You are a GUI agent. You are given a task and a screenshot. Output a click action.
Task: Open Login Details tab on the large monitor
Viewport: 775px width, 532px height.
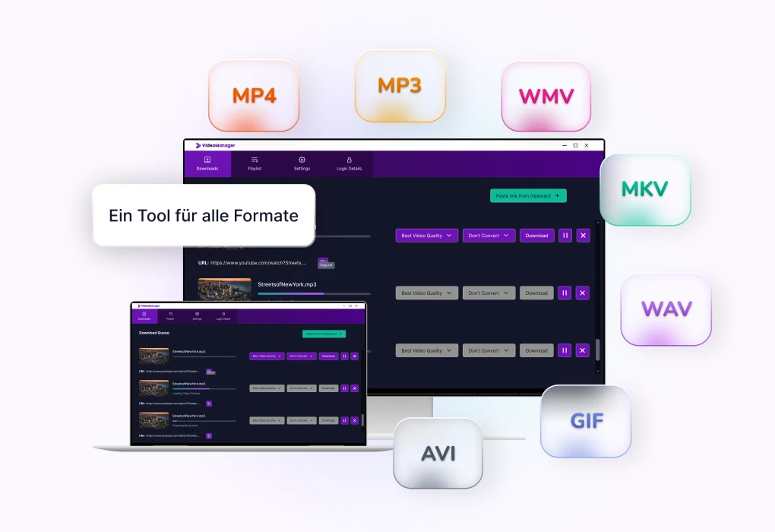click(349, 163)
